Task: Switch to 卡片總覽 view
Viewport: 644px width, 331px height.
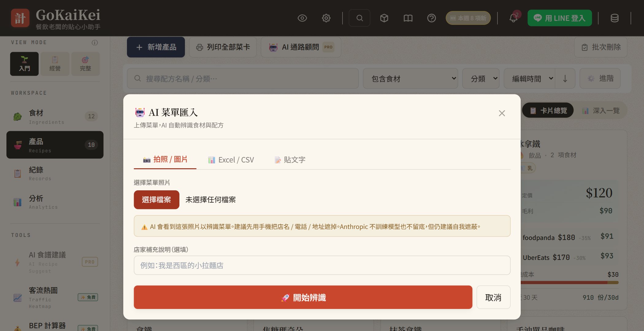Action: click(x=548, y=110)
